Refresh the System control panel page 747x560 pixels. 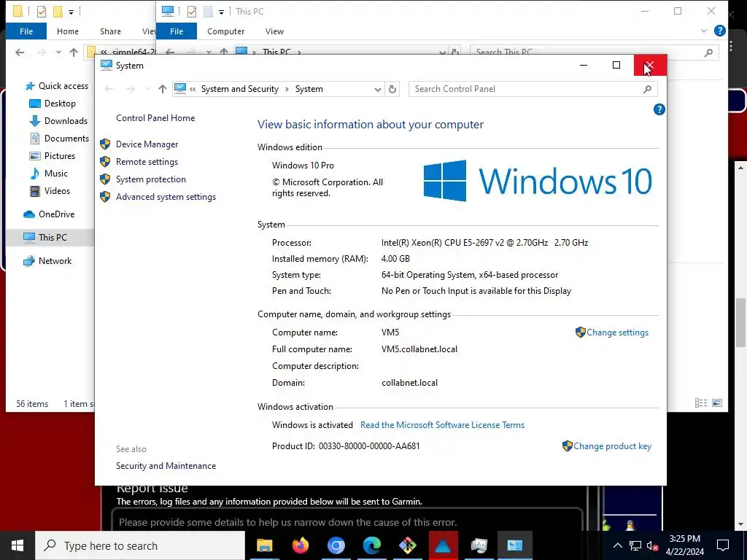coord(392,89)
